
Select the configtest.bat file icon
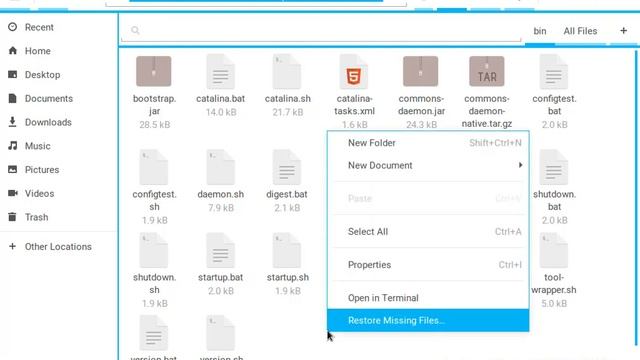[x=554, y=72]
